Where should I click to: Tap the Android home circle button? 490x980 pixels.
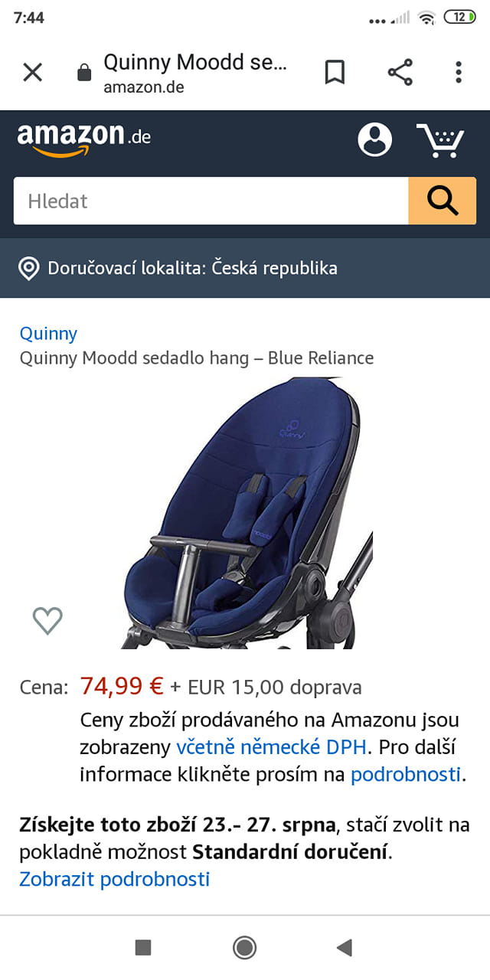pyautogui.click(x=244, y=948)
